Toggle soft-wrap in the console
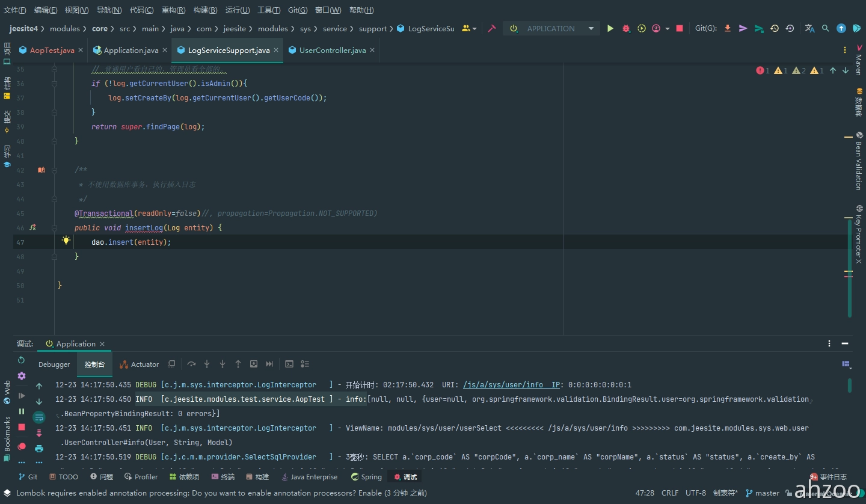Image resolution: width=866 pixels, height=504 pixels. tap(39, 417)
